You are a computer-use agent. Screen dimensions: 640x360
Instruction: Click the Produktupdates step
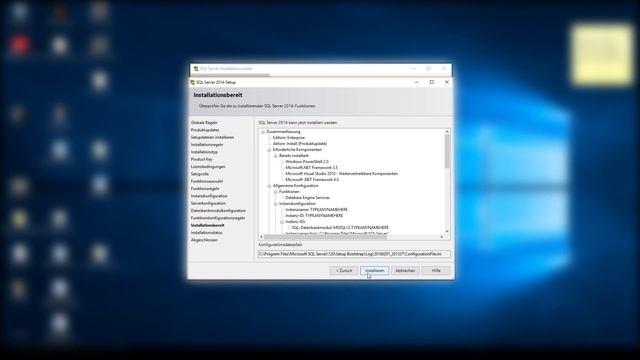pos(205,130)
